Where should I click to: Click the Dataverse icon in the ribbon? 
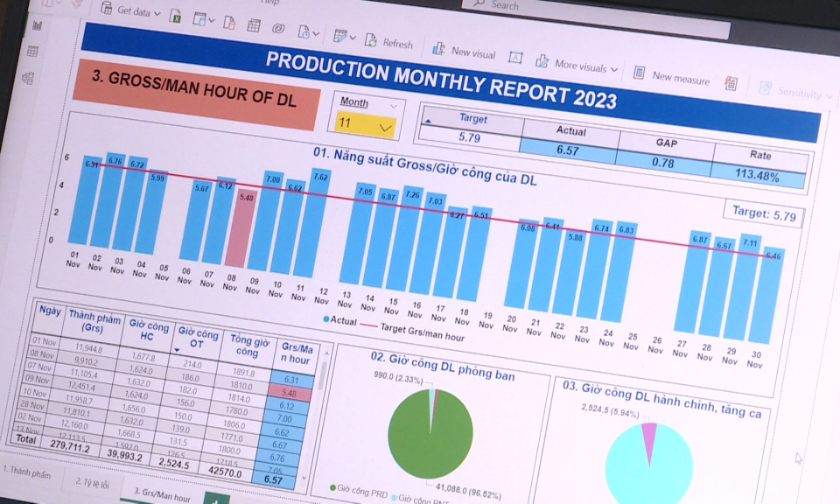coord(278,28)
